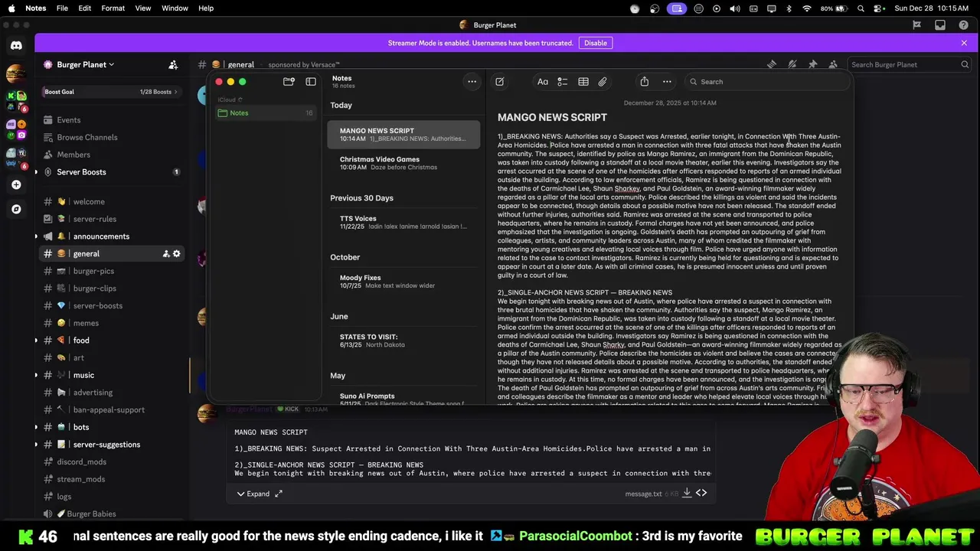Viewport: 980px width, 551px height.
Task: Insert a table into the note
Action: pyautogui.click(x=583, y=82)
